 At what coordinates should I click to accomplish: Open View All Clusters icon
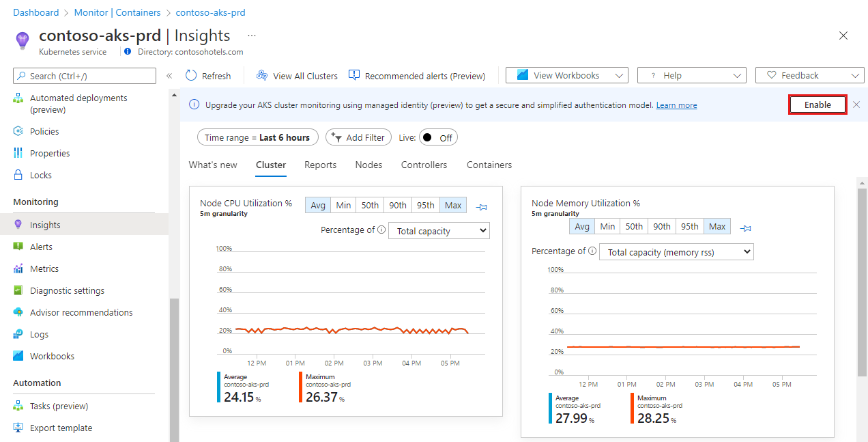coord(262,76)
